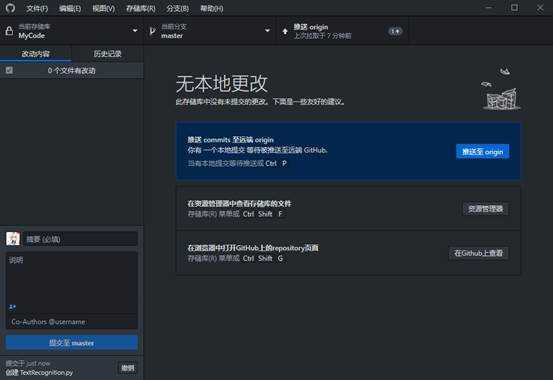Screen dimensions: 553x380
Task: Click the 无本地更改 heading
Action: coord(222,84)
